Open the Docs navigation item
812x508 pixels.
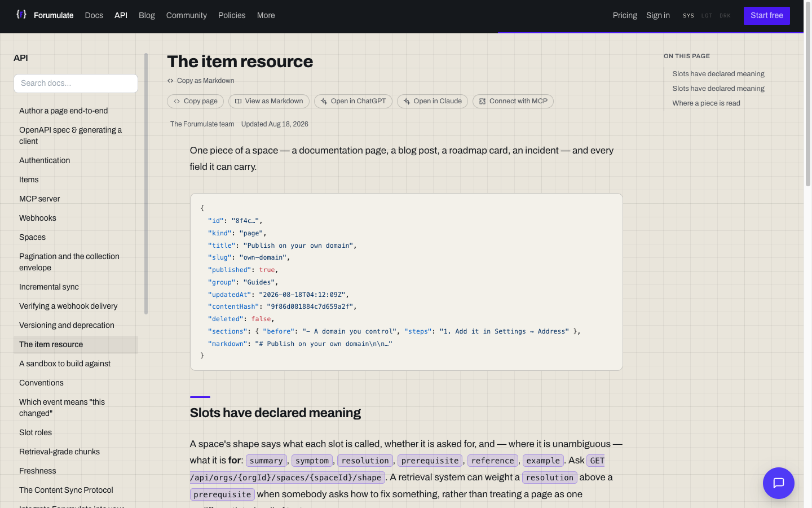[94, 16]
